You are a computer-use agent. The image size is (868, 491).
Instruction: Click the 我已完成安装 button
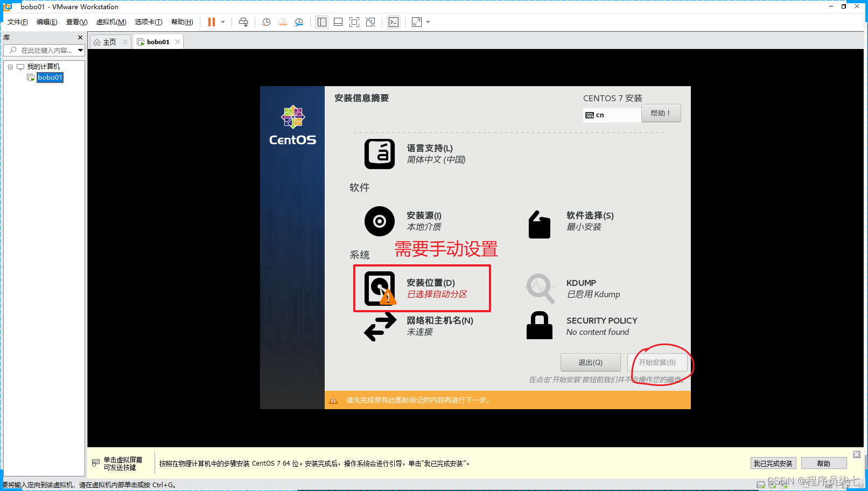tap(773, 463)
